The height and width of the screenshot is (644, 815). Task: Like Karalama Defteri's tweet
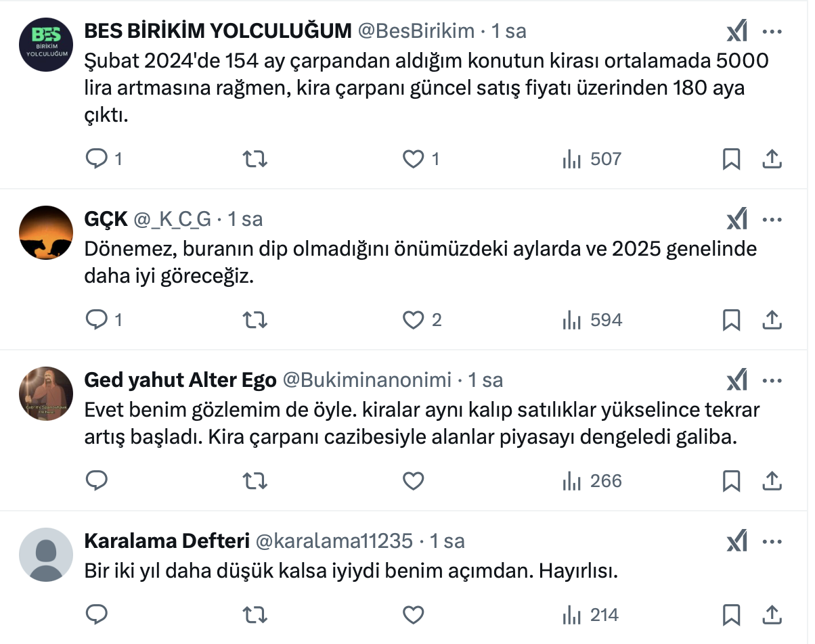click(413, 615)
